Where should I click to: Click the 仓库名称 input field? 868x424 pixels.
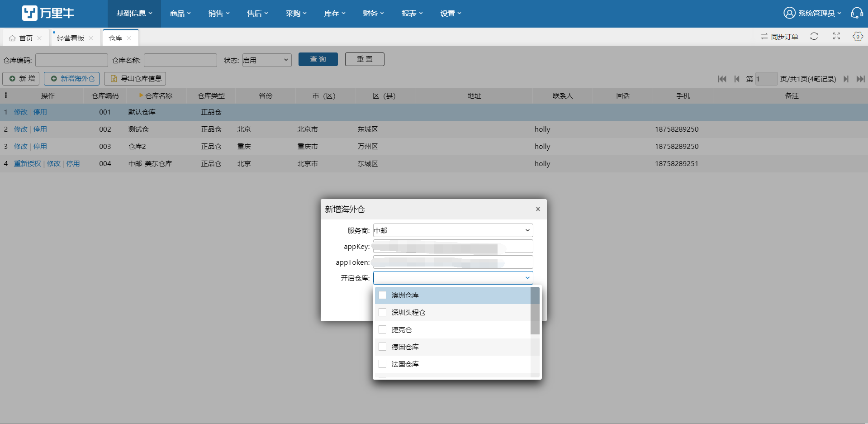coord(180,60)
